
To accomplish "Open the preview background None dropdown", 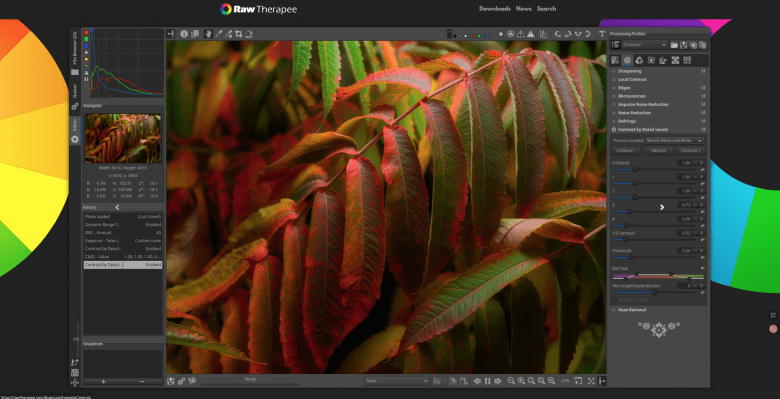I will click(396, 381).
